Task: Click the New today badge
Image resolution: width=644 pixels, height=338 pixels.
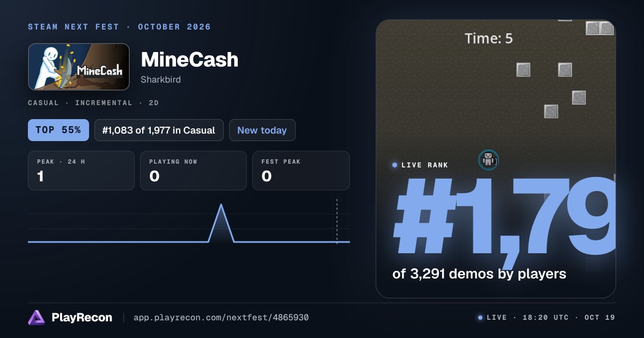Action: 262,130
